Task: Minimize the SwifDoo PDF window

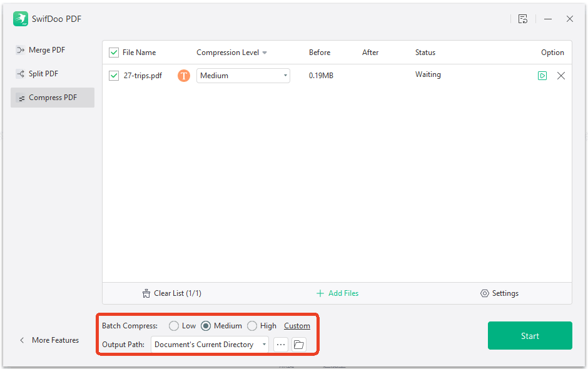Action: [548, 19]
